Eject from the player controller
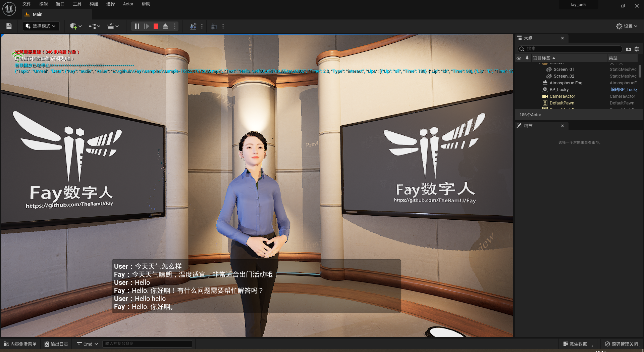This screenshot has height=352, width=644. point(165,26)
